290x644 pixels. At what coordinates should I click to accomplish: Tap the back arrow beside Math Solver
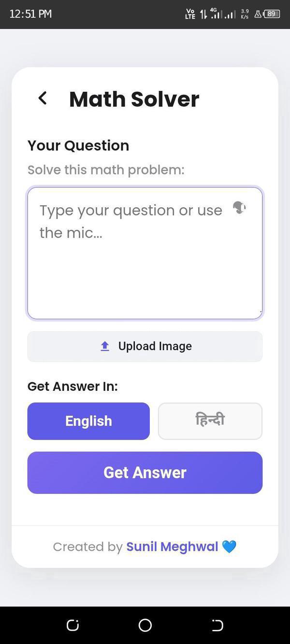coord(43,98)
